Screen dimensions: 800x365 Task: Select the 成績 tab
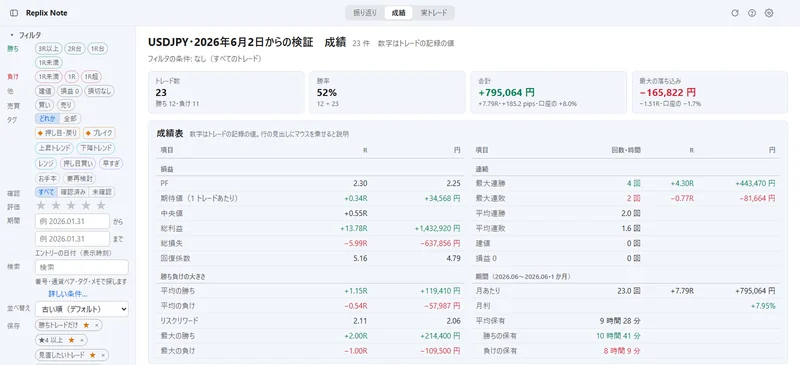click(x=398, y=13)
